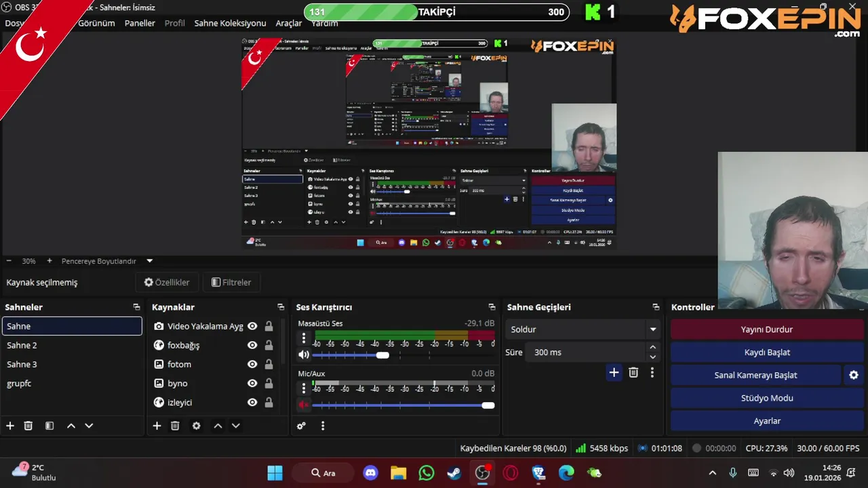868x488 pixels.
Task: Click Kaydı Başlat to start recording
Action: pyautogui.click(x=767, y=352)
